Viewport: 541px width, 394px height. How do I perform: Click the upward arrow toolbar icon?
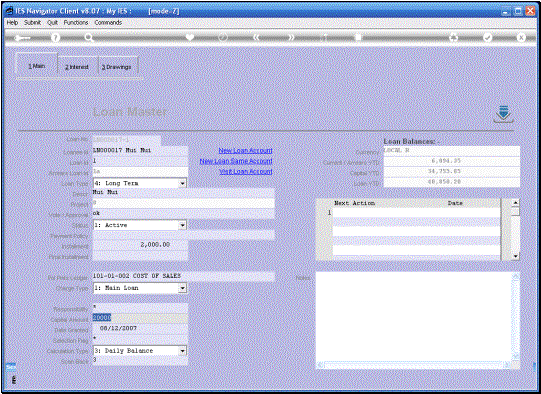point(324,37)
